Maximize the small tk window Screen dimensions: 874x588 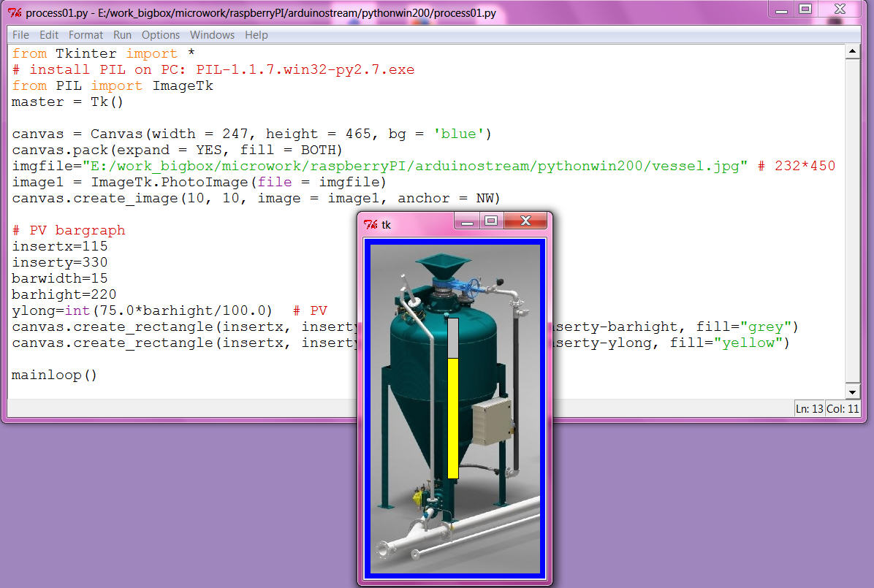(491, 221)
